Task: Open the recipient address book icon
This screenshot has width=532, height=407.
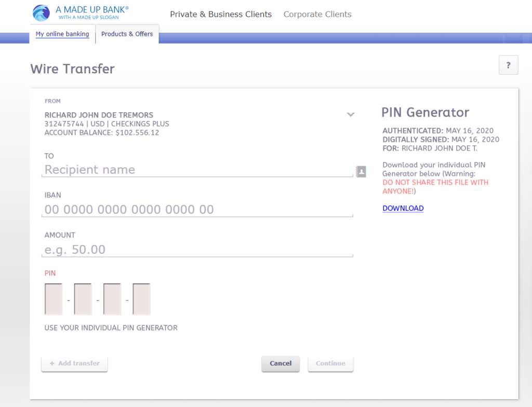Action: pos(361,171)
